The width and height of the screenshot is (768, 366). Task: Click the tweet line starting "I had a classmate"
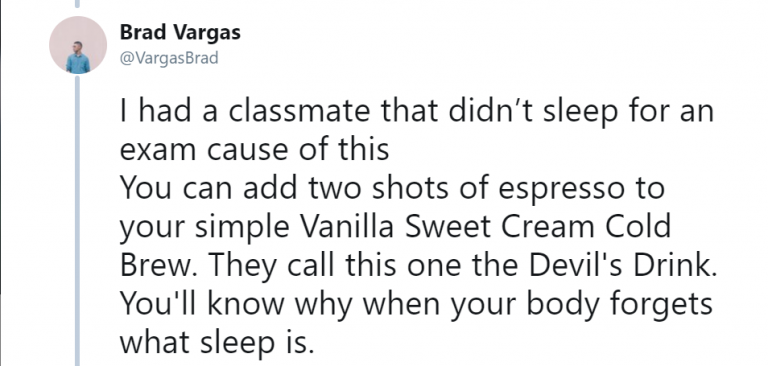pos(417,113)
